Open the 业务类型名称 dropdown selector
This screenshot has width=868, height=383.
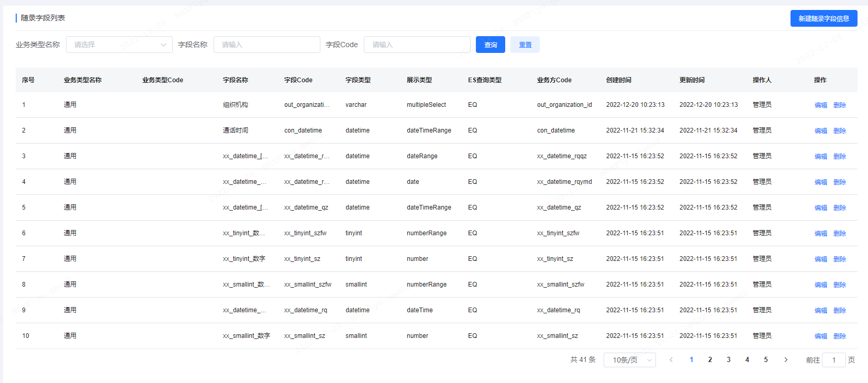tap(119, 45)
